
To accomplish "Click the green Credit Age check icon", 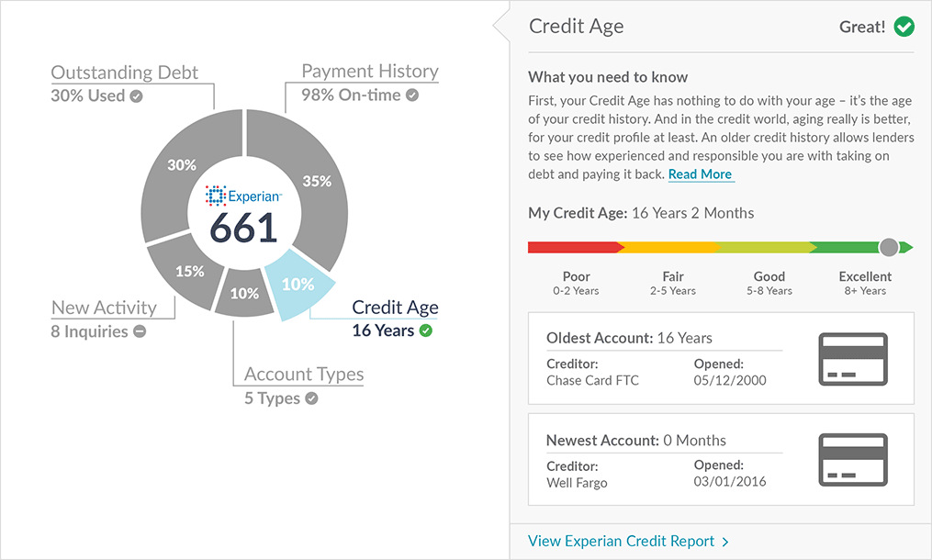I will 425,330.
